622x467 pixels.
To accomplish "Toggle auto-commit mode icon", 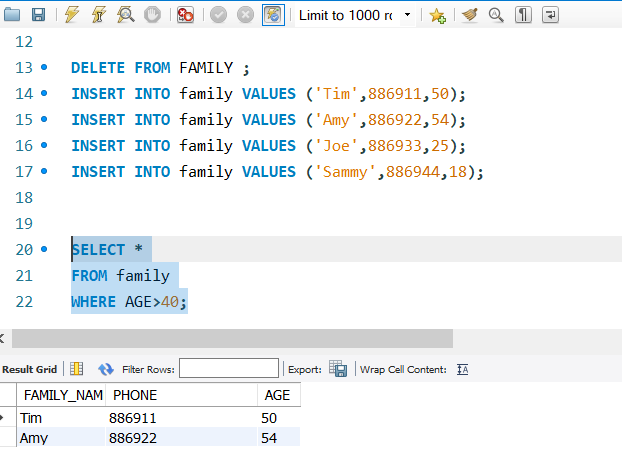I will point(273,15).
